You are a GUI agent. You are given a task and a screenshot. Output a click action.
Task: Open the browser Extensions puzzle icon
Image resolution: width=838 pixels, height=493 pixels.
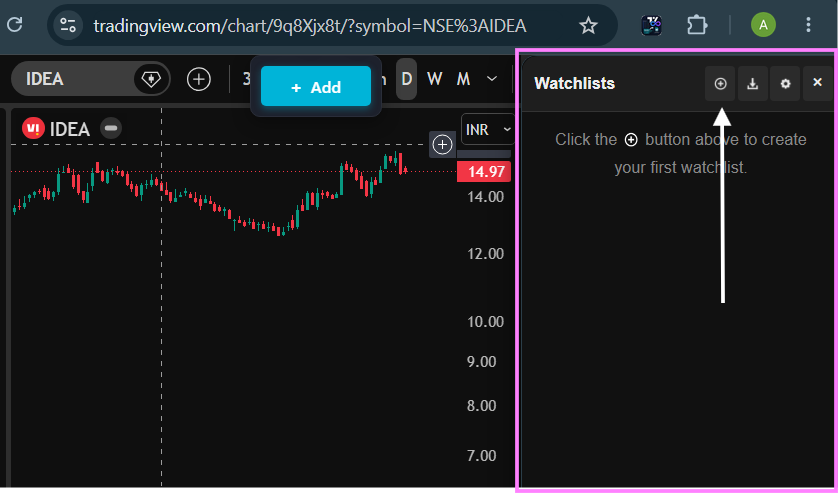(x=697, y=25)
